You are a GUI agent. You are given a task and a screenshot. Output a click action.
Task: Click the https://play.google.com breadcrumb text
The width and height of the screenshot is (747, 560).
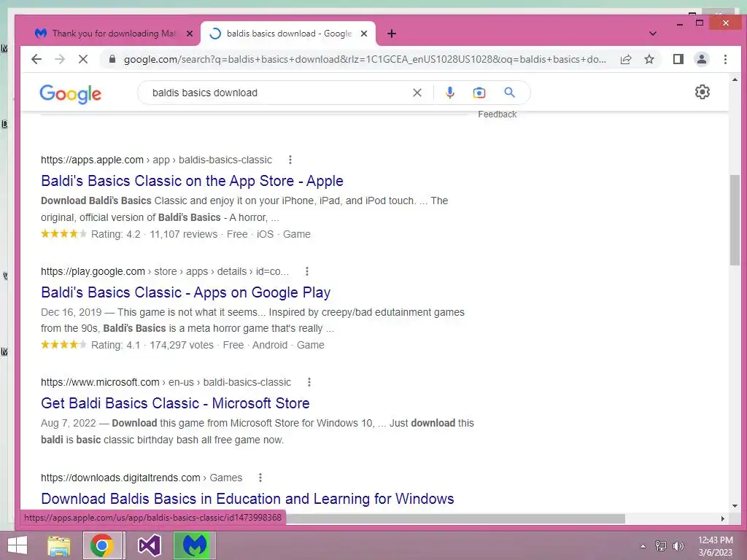pos(93,271)
